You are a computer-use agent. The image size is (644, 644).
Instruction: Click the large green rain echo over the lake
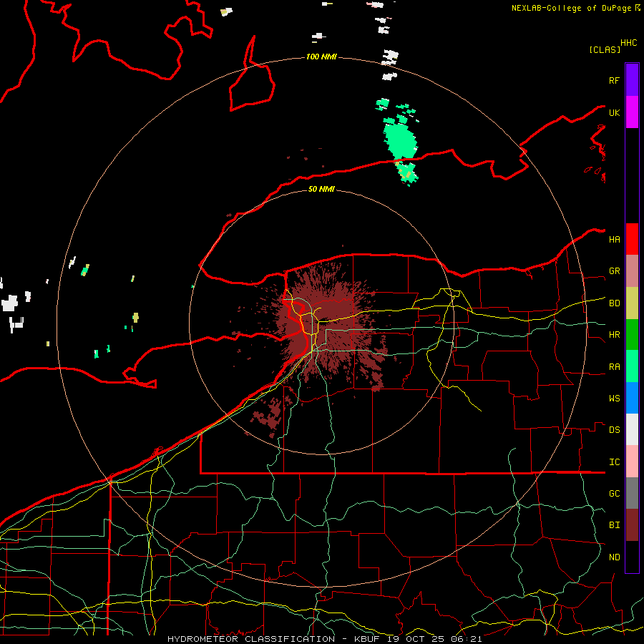(x=400, y=141)
